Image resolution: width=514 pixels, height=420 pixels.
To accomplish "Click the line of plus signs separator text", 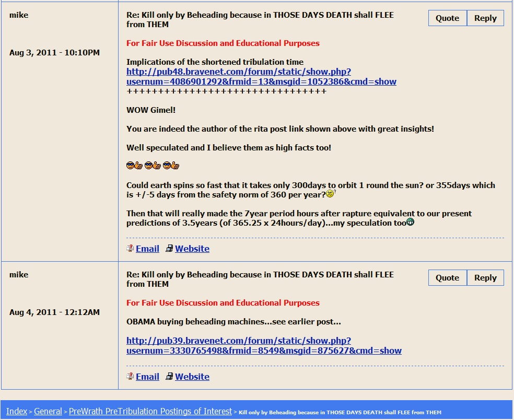I will (227, 91).
